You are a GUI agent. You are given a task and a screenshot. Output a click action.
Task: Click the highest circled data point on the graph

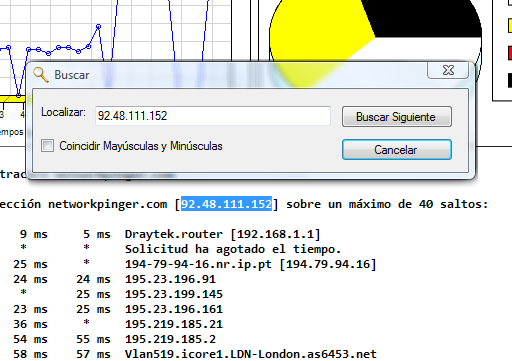click(98, 26)
